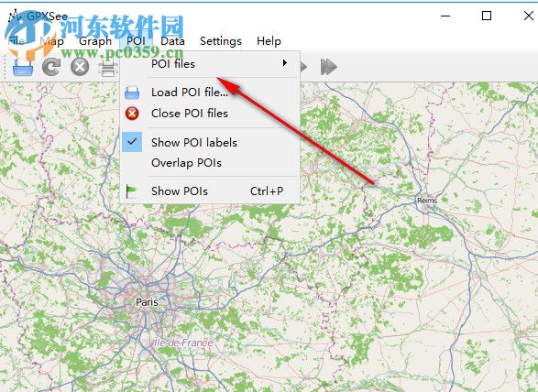Screen dimensions: 538x392
Task: Minimize the GPXSee window
Action: (445, 16)
